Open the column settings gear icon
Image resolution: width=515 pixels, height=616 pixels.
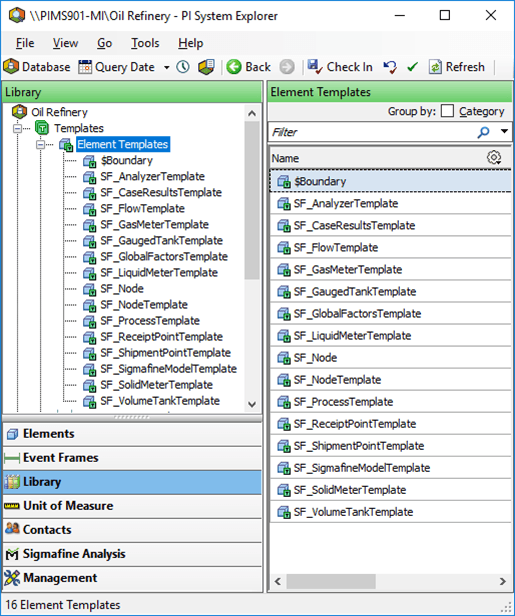tap(494, 158)
